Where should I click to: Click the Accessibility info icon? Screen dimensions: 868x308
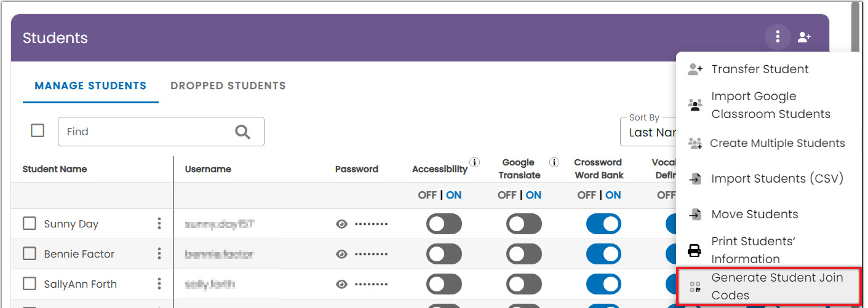pyautogui.click(x=474, y=163)
